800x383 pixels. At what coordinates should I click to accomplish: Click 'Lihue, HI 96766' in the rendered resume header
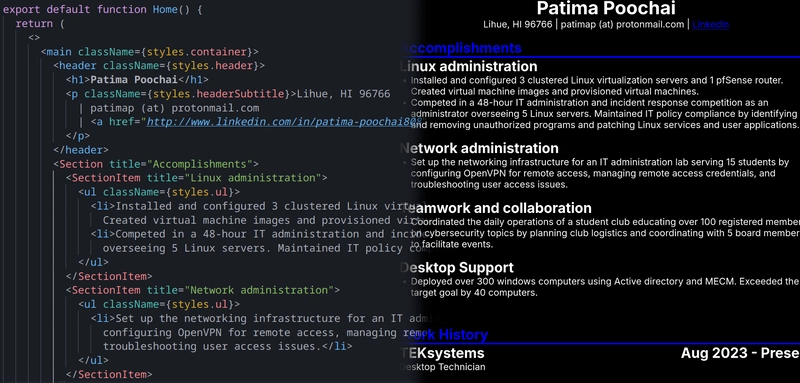(517, 24)
